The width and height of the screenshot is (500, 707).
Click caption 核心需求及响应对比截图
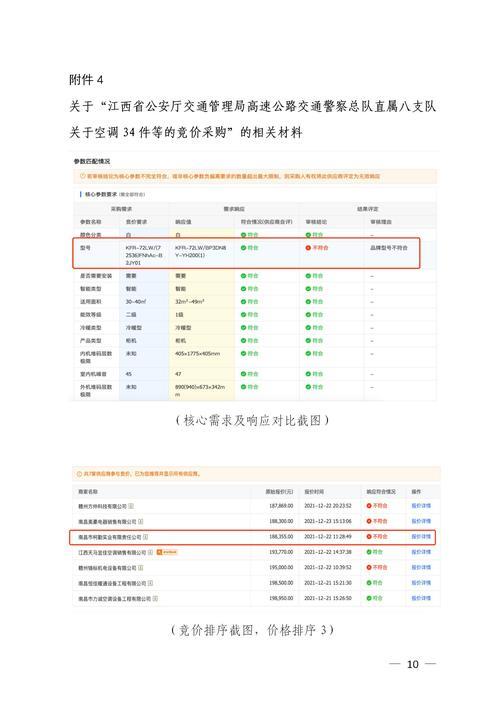coord(252,420)
